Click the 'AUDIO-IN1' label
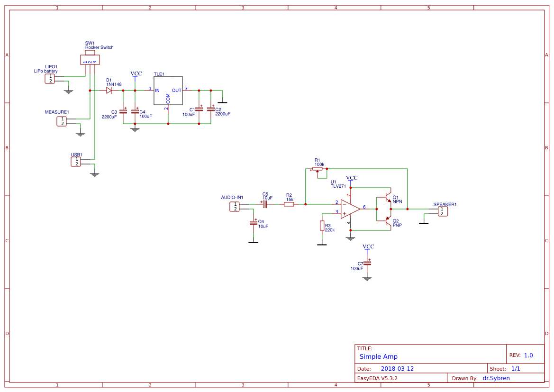The image size is (554, 392). tap(232, 198)
